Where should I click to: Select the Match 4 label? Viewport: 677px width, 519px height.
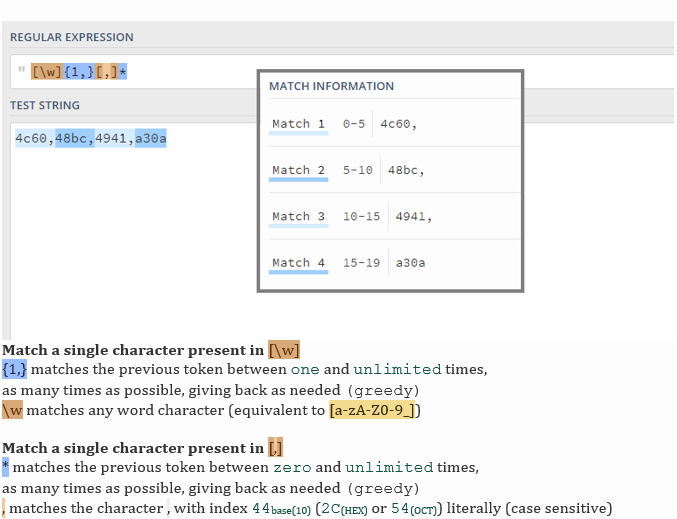click(298, 263)
